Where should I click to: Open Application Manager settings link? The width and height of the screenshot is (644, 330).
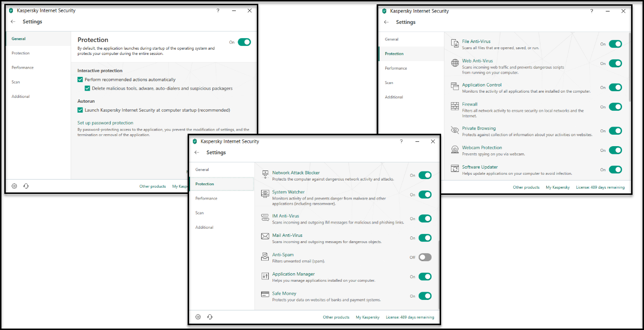coord(294,274)
